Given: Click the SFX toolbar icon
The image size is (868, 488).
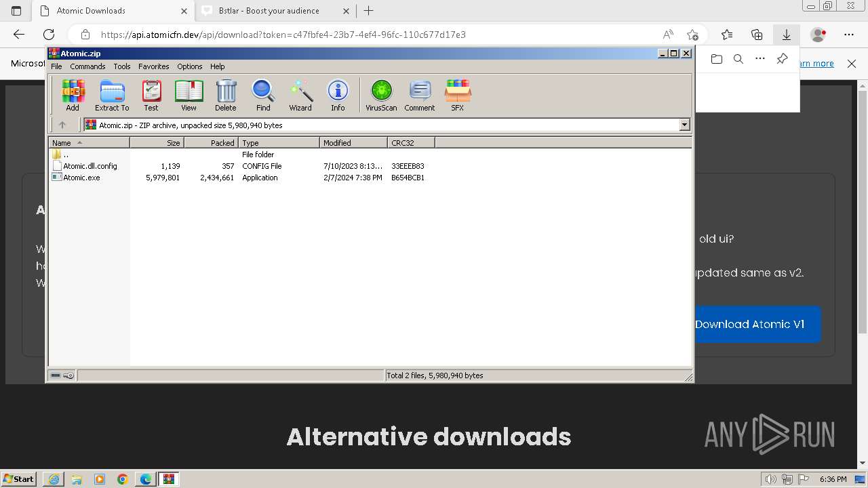Looking at the screenshot, I should click(458, 95).
